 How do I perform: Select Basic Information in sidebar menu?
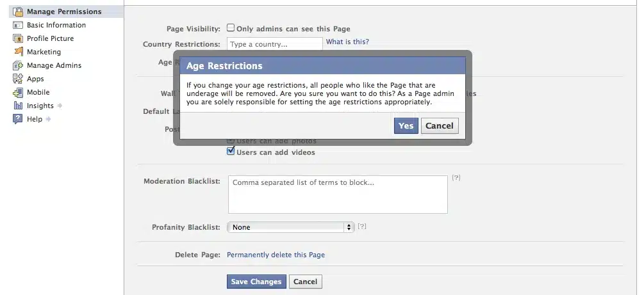click(x=56, y=25)
